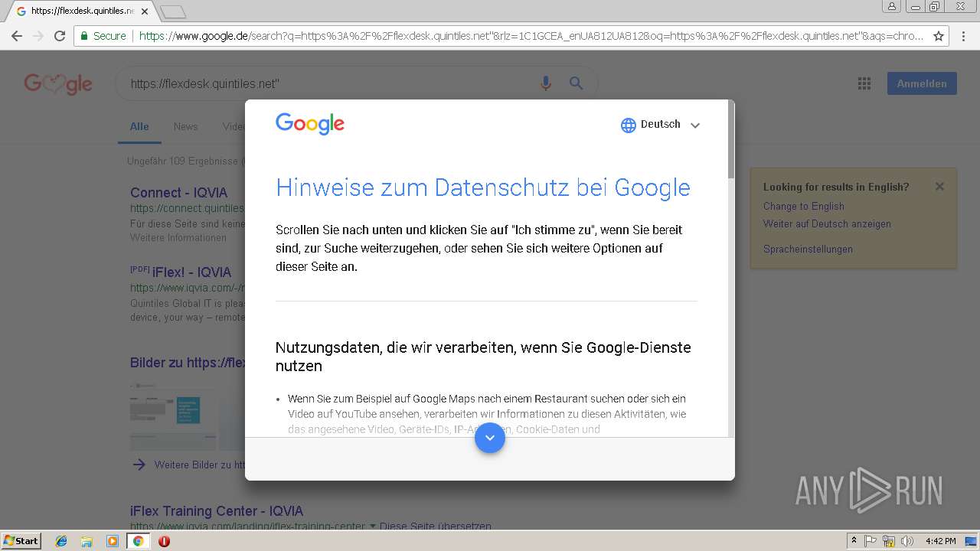Screen dimensions: 980x551
Task: Click Weiter auf Deutsch anzeigen link
Action: (x=827, y=223)
